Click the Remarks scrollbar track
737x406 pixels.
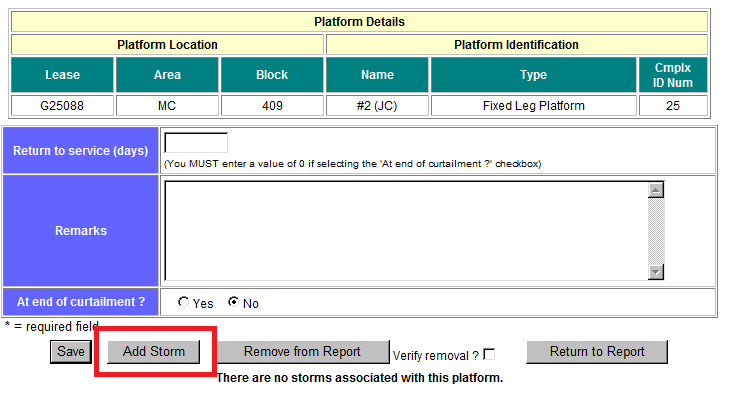(656, 231)
